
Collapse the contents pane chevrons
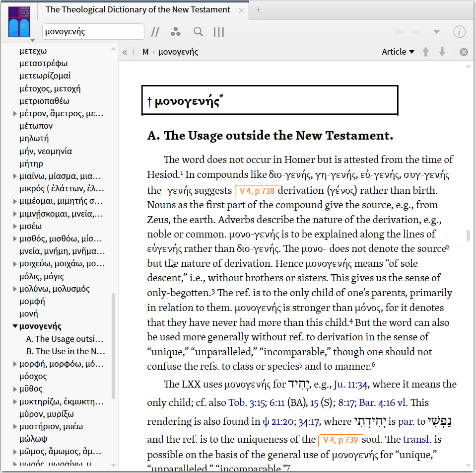click(x=125, y=52)
